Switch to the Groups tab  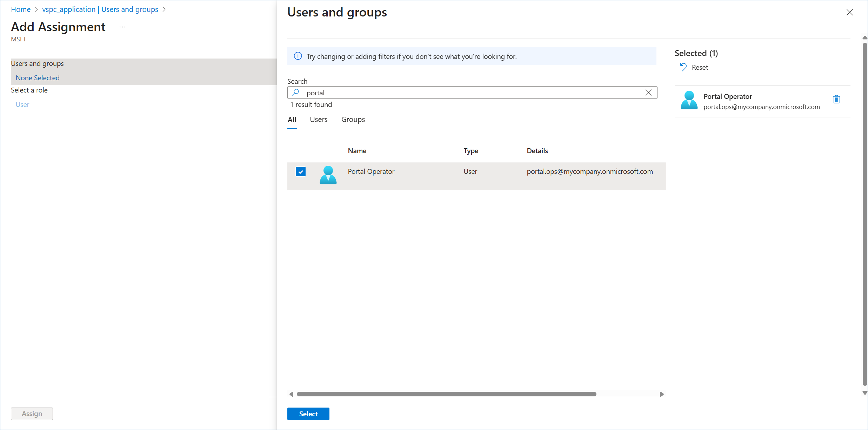(x=353, y=120)
